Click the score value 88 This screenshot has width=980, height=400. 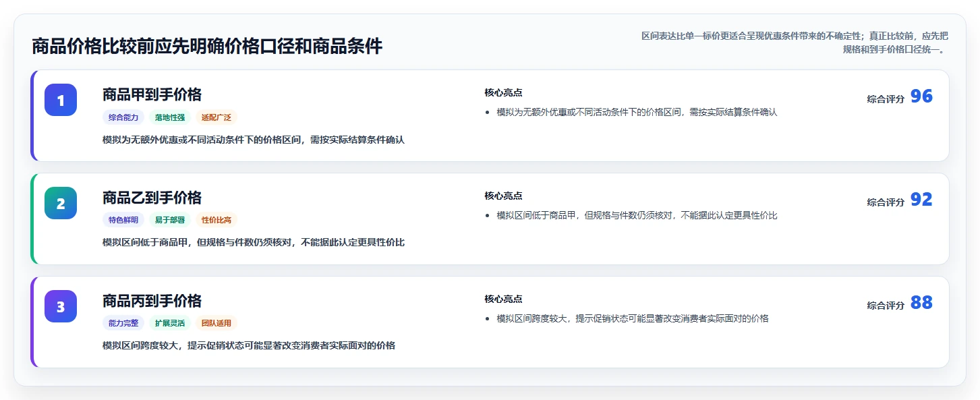pos(921,303)
